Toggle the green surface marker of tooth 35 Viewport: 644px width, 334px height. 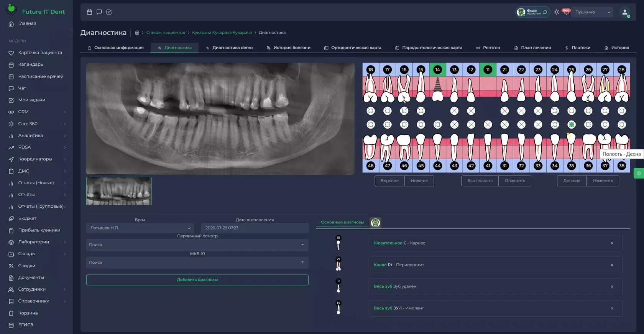click(572, 125)
